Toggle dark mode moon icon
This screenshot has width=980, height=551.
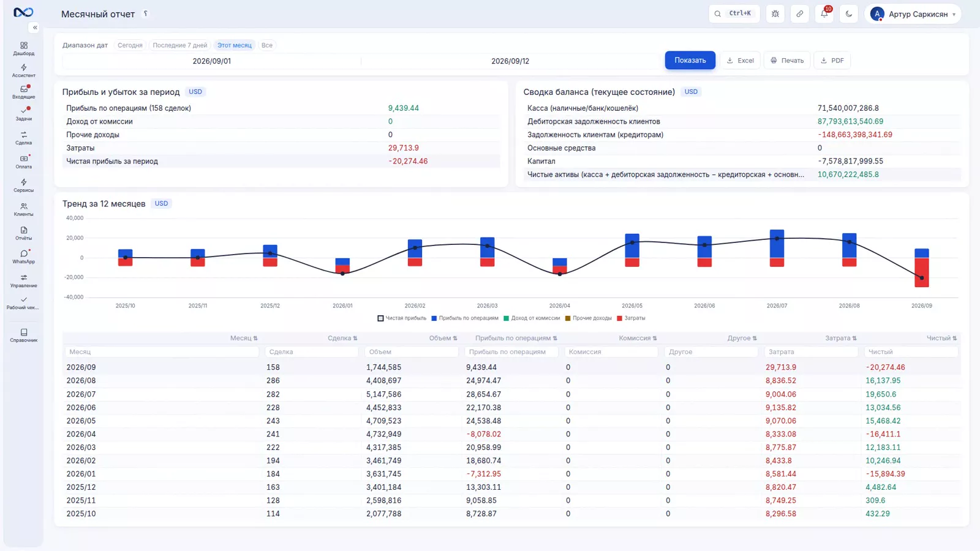pyautogui.click(x=849, y=13)
